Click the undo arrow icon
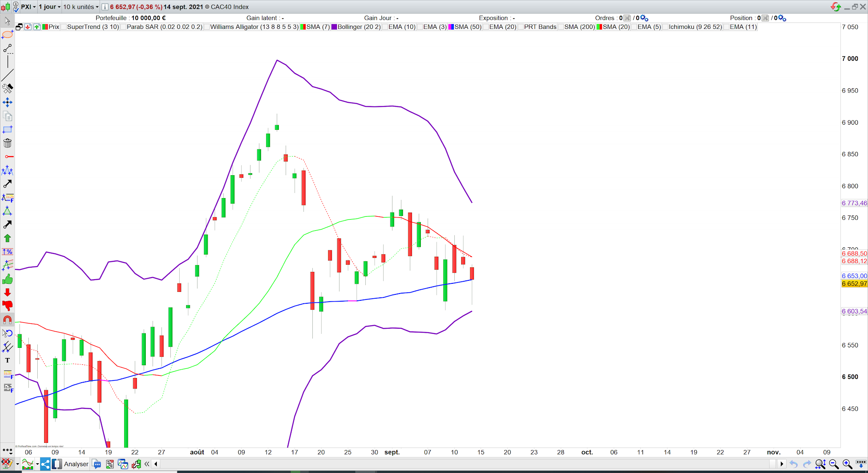This screenshot has height=473, width=868. [x=793, y=464]
